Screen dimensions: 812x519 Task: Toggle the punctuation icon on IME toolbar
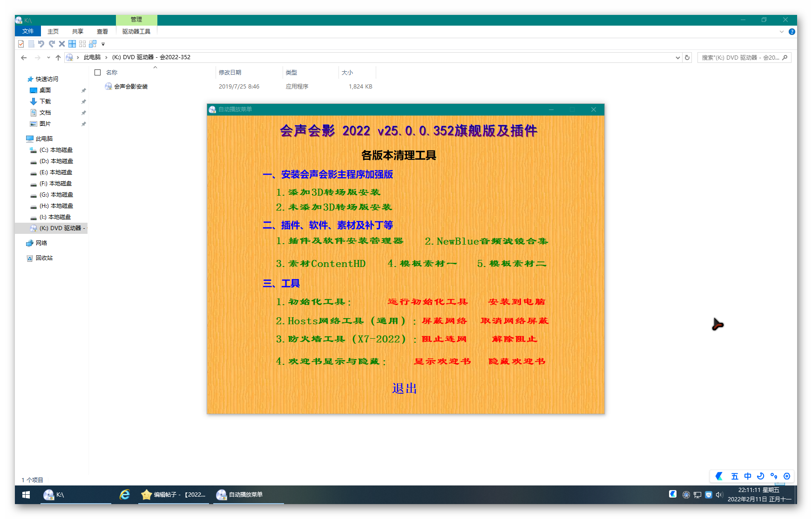pos(774,476)
